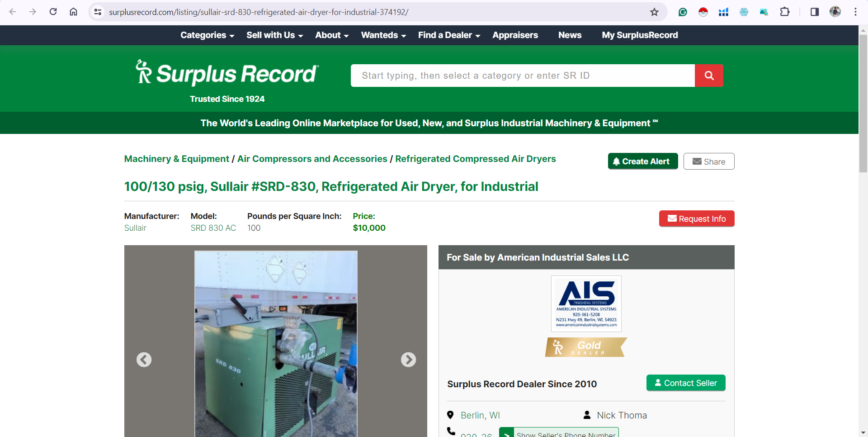
Task: Click the scrollbar down arrow
Action: (x=863, y=432)
